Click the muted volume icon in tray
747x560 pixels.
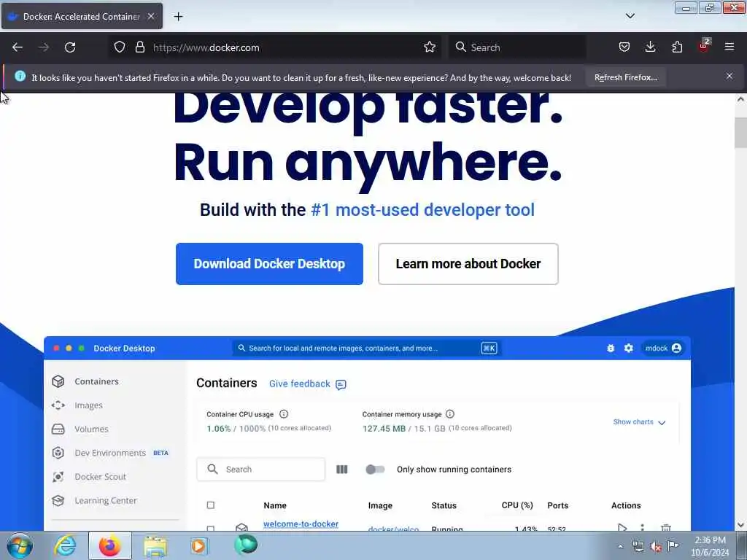pos(656,546)
